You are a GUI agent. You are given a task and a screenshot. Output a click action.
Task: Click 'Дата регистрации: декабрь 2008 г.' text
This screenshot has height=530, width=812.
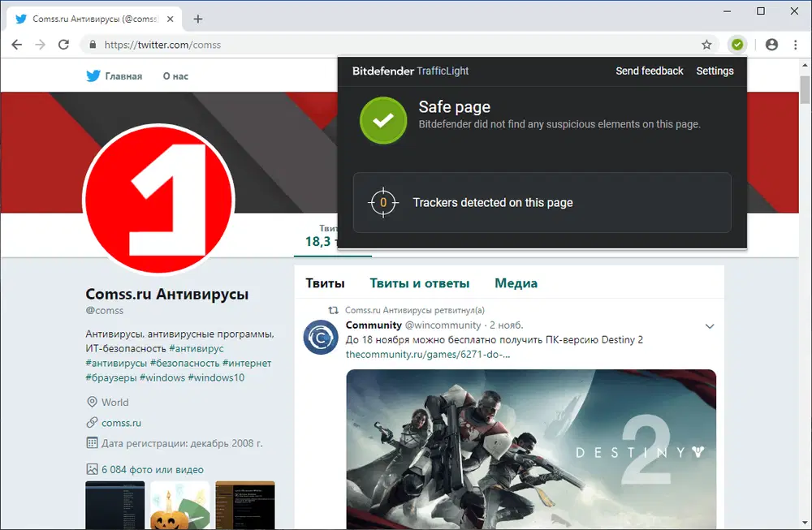coord(182,443)
